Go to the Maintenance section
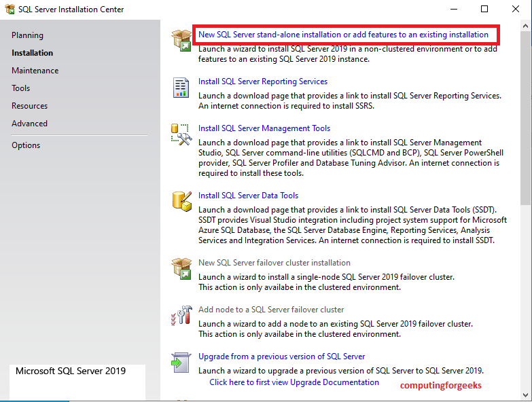The image size is (532, 402). [x=35, y=71]
